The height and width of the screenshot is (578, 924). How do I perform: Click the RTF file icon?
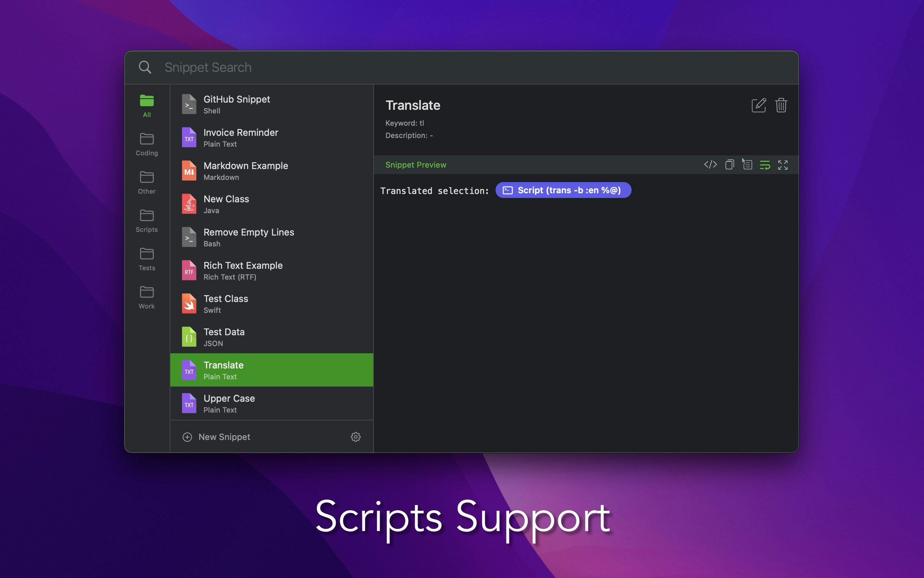click(x=189, y=271)
